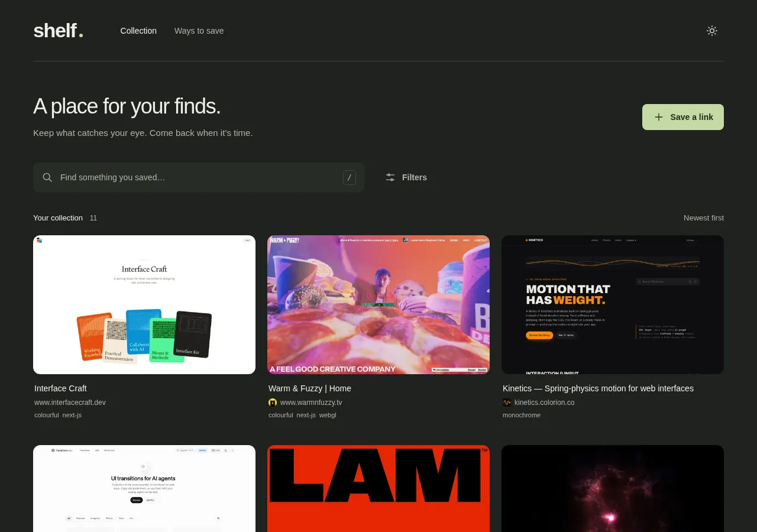Open the dark nebula thumbnail

[x=613, y=488]
